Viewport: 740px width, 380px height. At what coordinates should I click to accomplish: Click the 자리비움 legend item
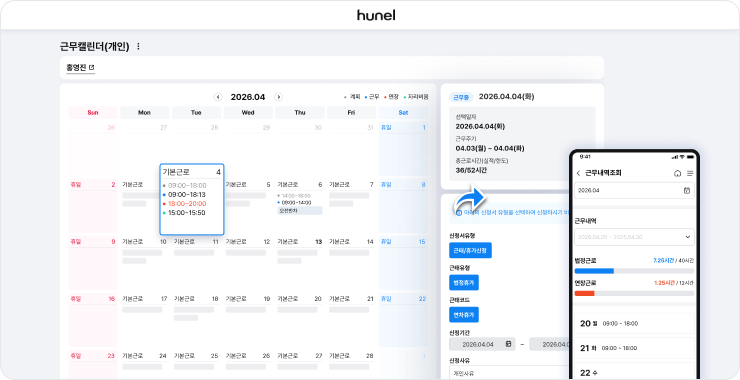pos(416,97)
